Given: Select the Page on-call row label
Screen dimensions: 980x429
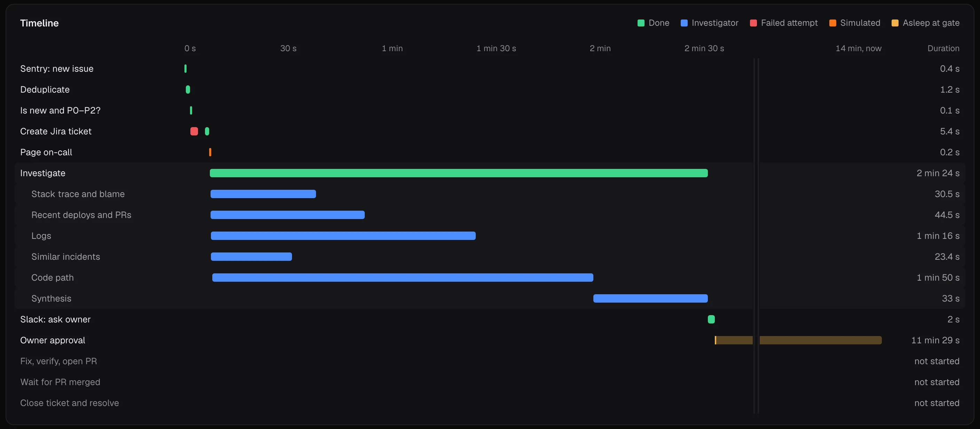Looking at the screenshot, I should click(x=46, y=152).
